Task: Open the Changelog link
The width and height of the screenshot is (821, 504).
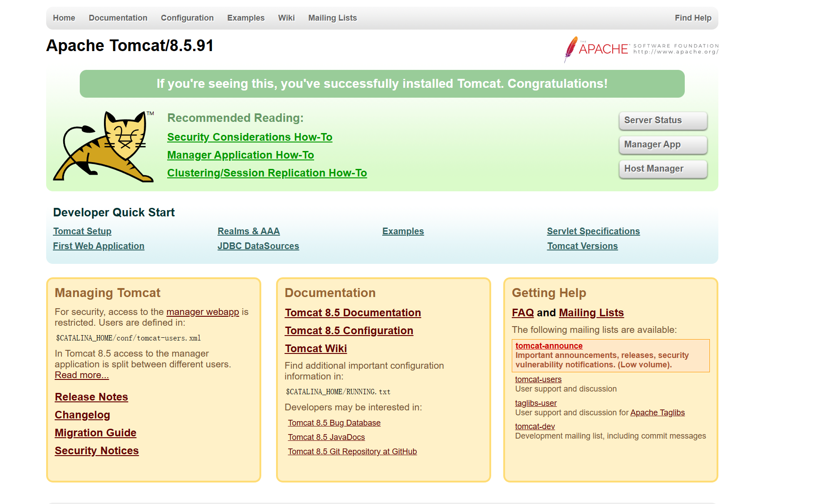Action: click(x=82, y=415)
